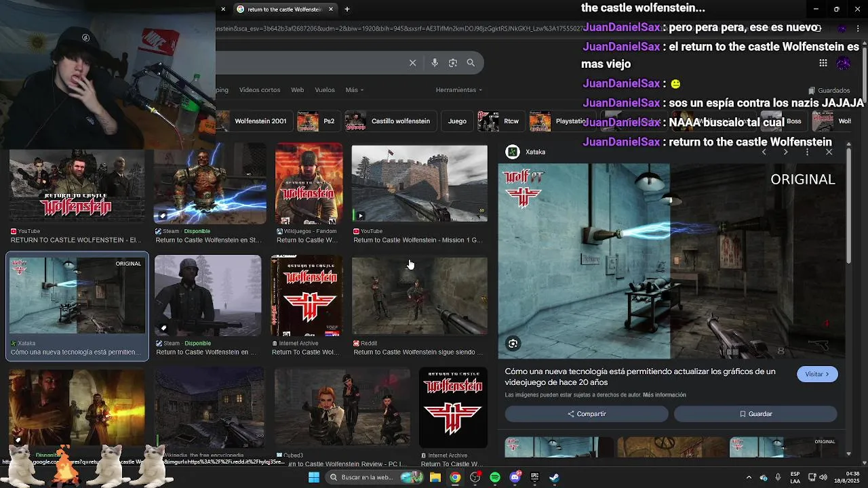Open Epic Games Launcher from taskbar
868x488 pixels.
tap(534, 477)
